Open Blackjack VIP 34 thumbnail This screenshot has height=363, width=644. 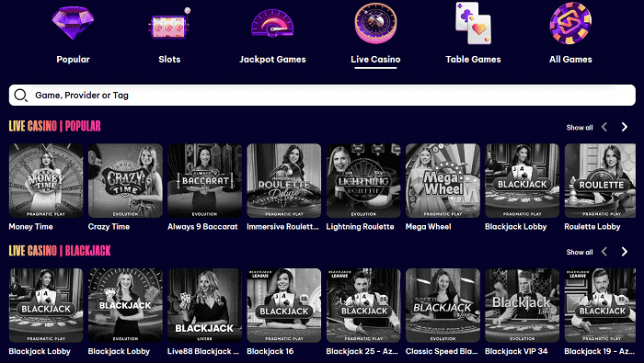(x=522, y=305)
